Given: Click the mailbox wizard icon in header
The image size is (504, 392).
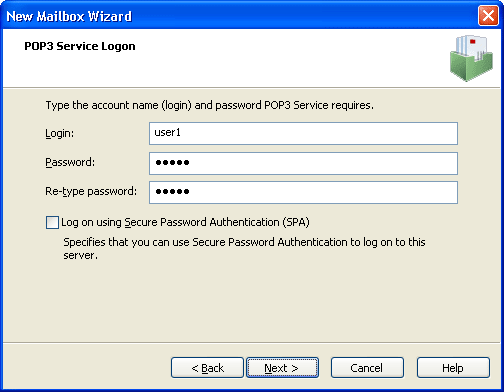Looking at the screenshot, I should pyautogui.click(x=471, y=58).
